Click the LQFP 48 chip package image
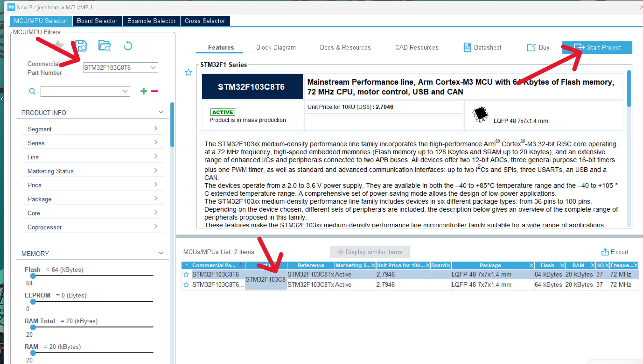Screen dimensions: 643x364 point(480,114)
